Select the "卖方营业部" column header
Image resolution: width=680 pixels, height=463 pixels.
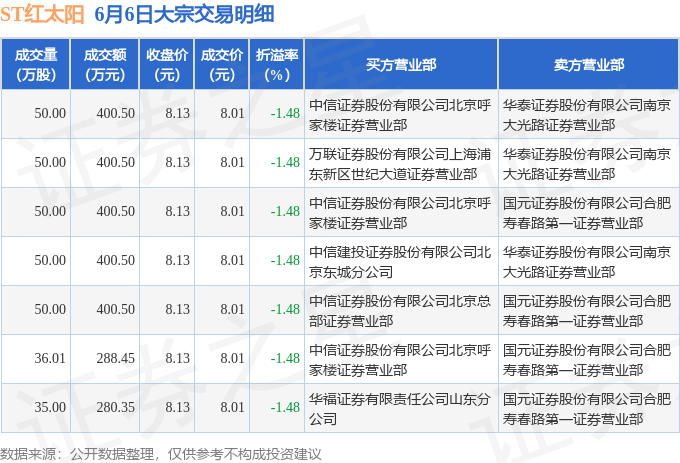(x=589, y=65)
